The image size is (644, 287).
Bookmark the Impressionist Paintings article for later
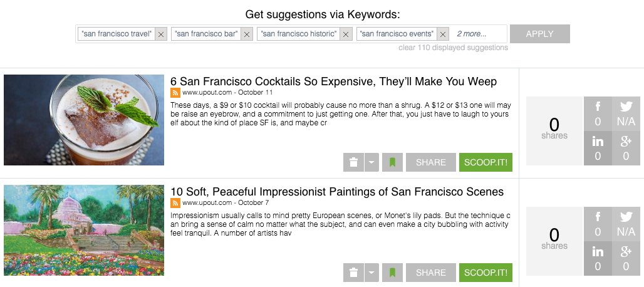point(392,273)
